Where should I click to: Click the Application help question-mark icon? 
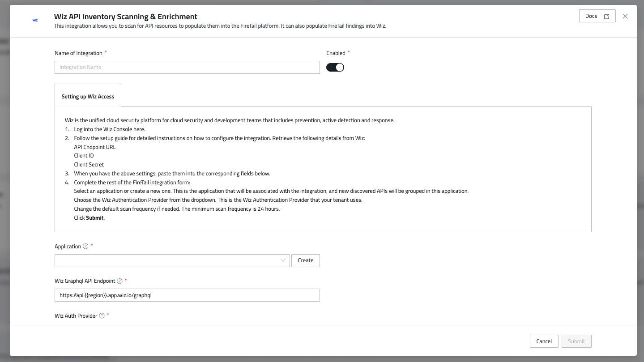point(85,247)
